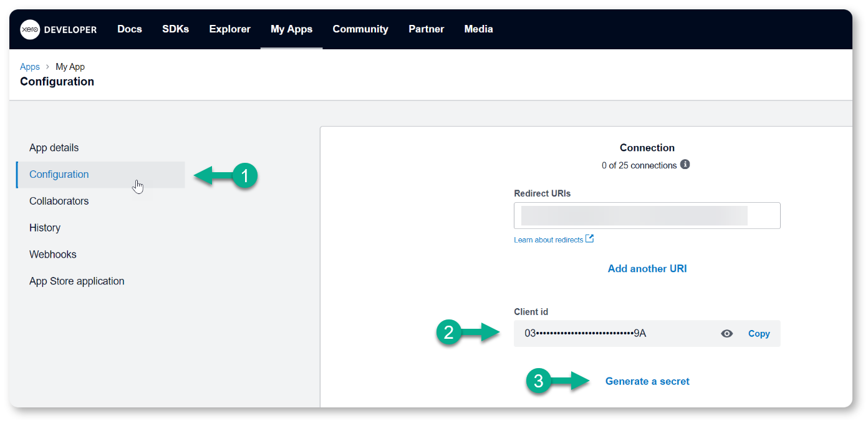
Task: Open Learn about redirects link
Action: pyautogui.click(x=549, y=240)
